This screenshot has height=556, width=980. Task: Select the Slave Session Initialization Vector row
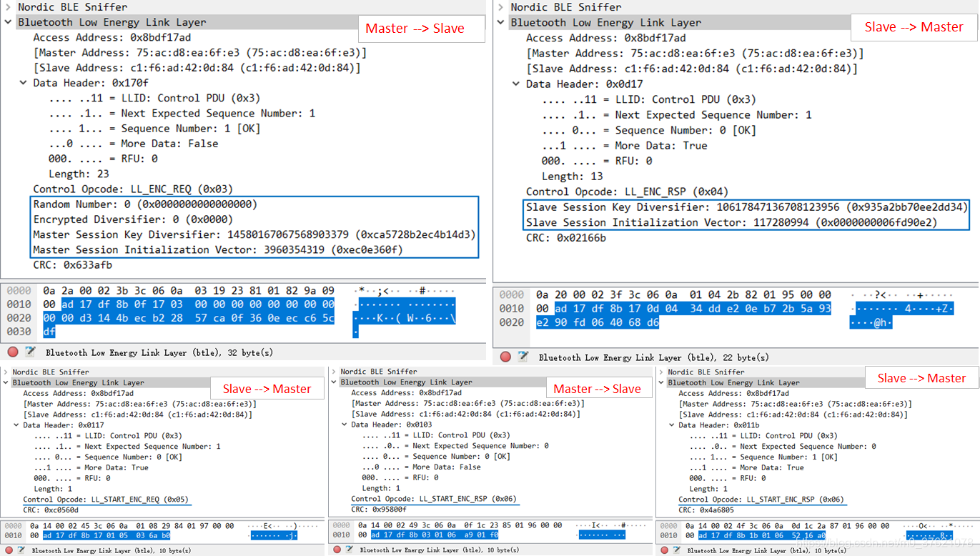pyautogui.click(x=731, y=222)
